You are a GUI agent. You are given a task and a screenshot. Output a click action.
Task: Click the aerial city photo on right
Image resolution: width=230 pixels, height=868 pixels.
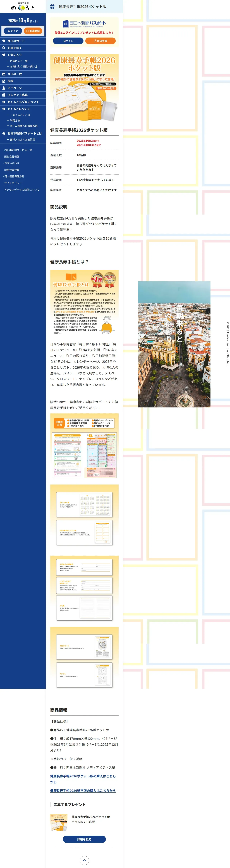[174, 344]
